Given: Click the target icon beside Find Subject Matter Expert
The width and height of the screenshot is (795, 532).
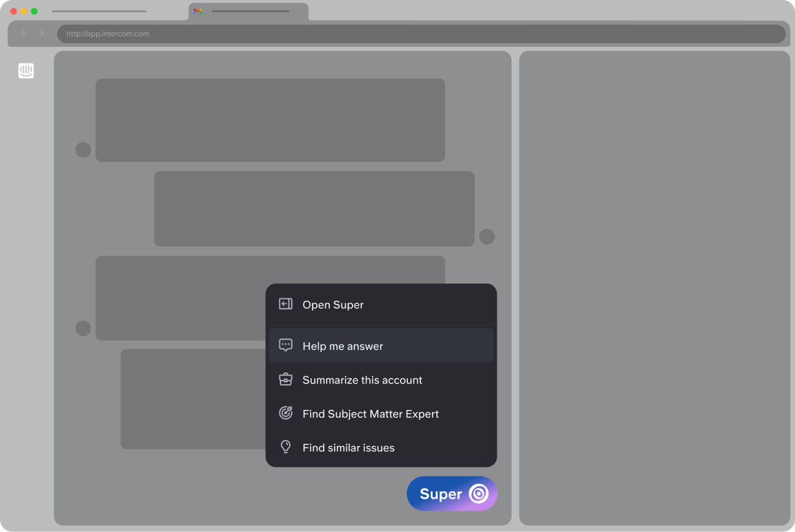Looking at the screenshot, I should click(x=285, y=413).
